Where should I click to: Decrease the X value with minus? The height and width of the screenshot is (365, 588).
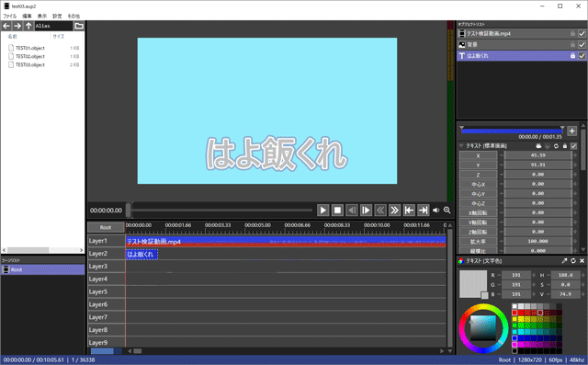pos(501,155)
